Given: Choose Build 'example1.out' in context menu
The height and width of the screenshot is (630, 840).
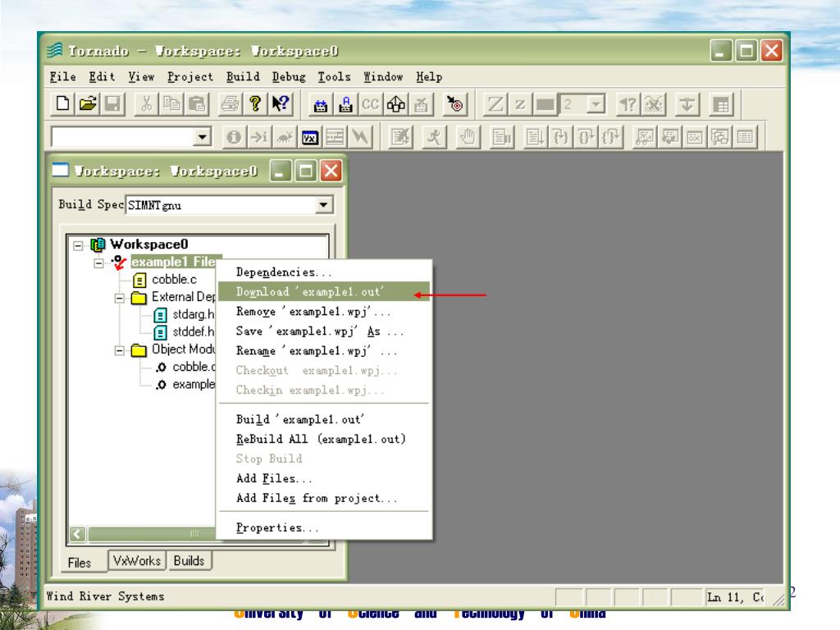Looking at the screenshot, I should [323, 419].
